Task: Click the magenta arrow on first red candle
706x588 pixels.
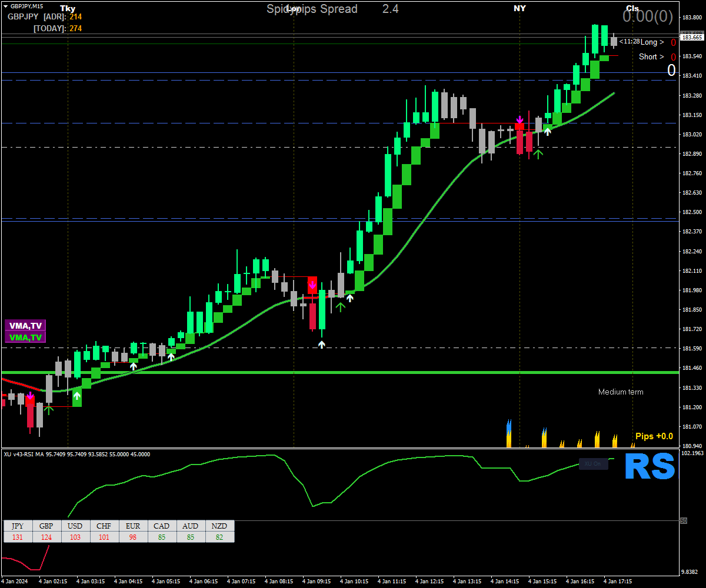Action: pos(30,397)
